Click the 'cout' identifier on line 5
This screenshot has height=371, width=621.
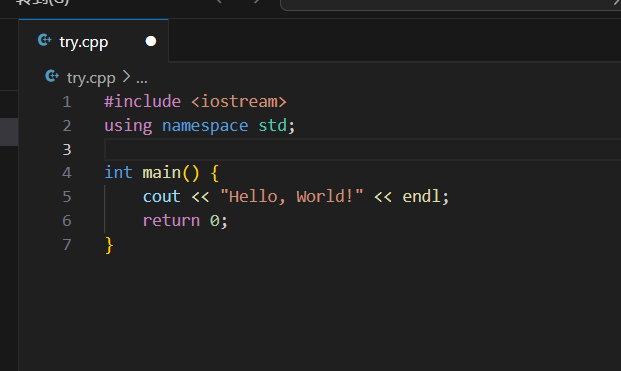tap(162, 197)
